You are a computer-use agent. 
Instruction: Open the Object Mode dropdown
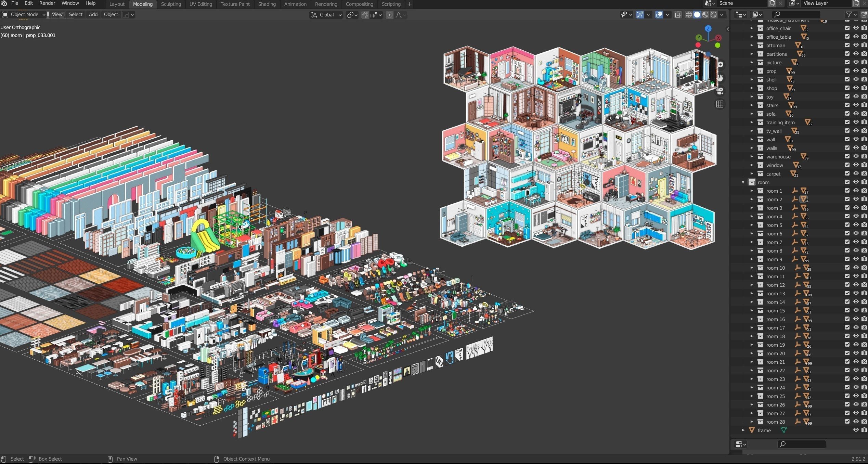click(x=24, y=14)
